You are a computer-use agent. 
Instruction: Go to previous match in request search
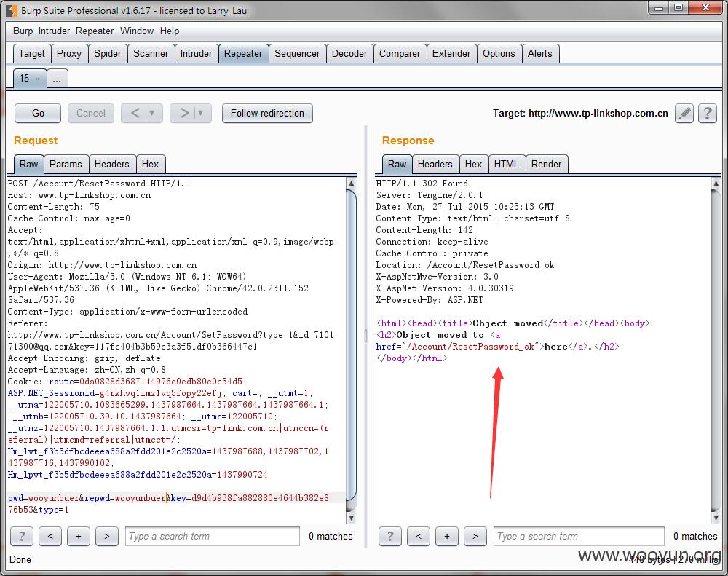click(x=50, y=537)
